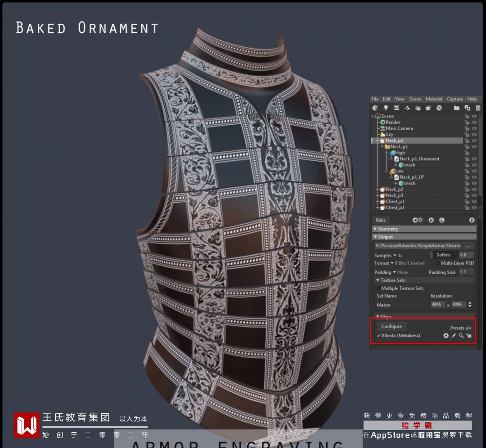Screen dimensions: 486x448
Task: Open the Help menu
Action: 472,99
